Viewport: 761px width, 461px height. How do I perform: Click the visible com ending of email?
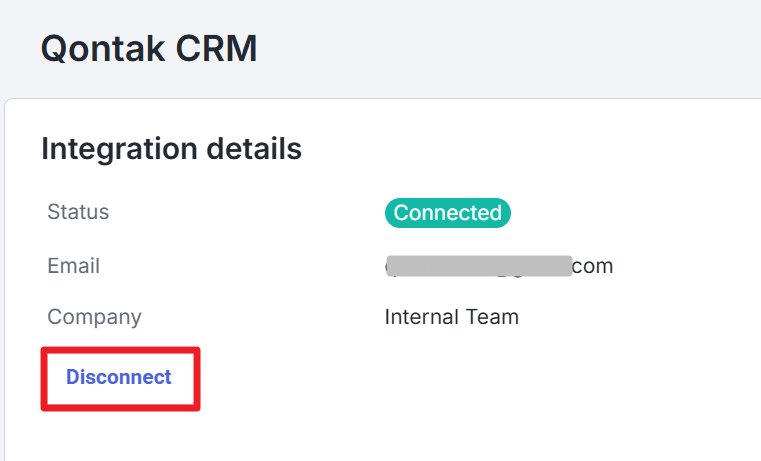coord(592,266)
